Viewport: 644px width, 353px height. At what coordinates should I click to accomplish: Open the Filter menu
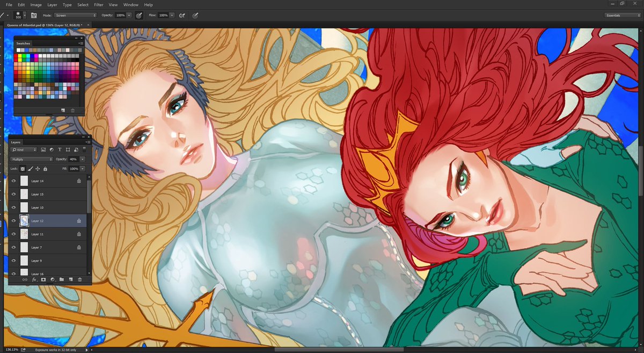click(99, 5)
